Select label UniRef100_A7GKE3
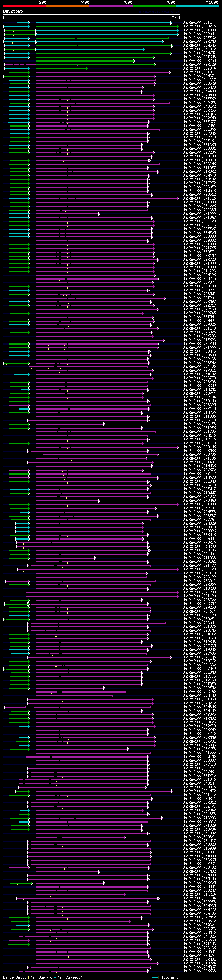 click(x=199, y=929)
